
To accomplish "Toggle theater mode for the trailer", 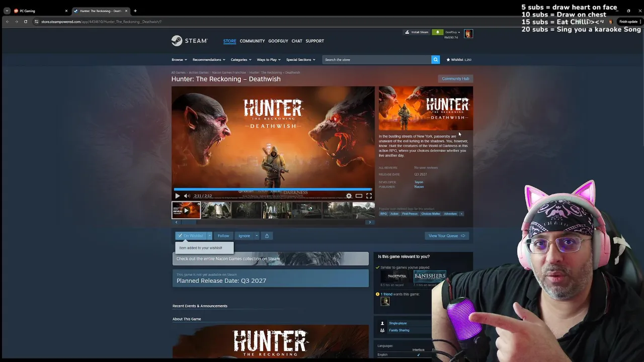I will [x=359, y=196].
